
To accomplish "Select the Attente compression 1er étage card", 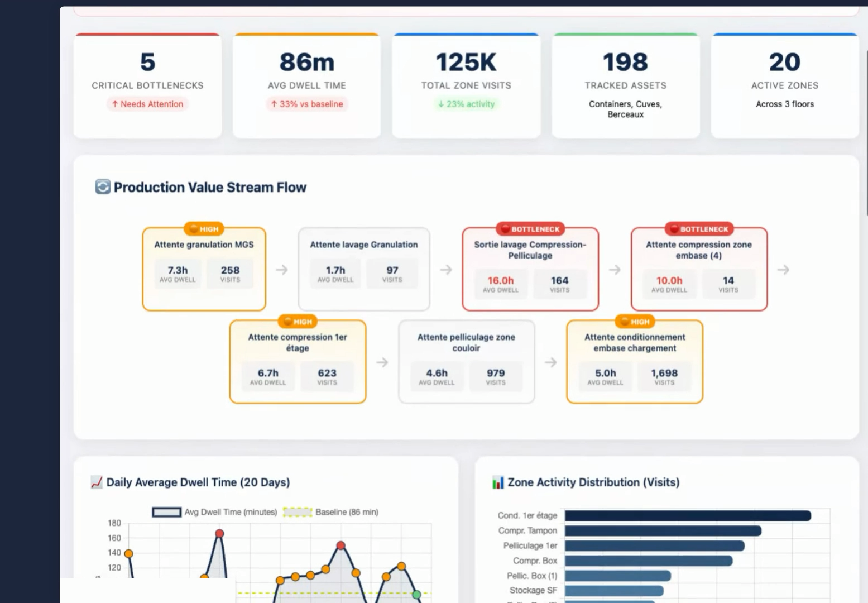I will [298, 362].
